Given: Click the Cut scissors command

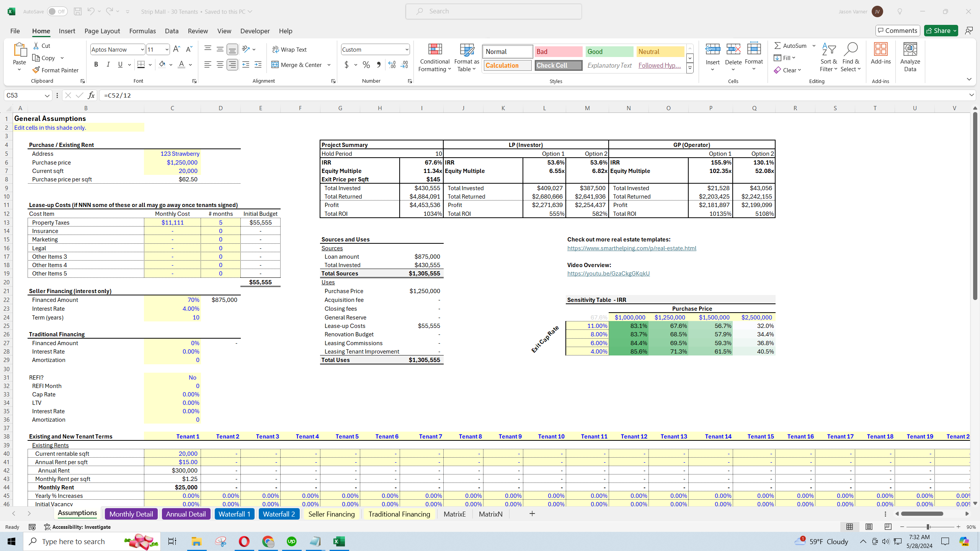Looking at the screenshot, I should point(42,46).
